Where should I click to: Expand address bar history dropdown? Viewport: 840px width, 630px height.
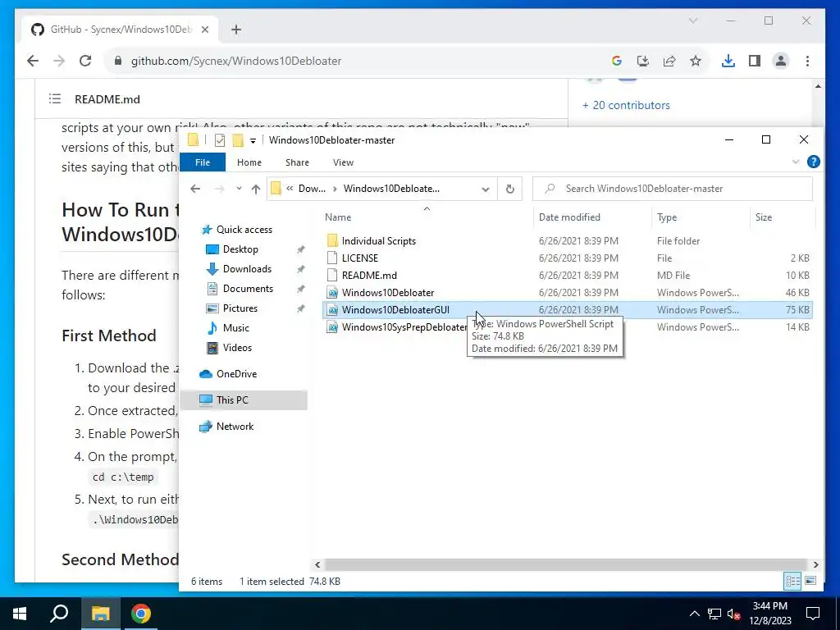click(486, 189)
